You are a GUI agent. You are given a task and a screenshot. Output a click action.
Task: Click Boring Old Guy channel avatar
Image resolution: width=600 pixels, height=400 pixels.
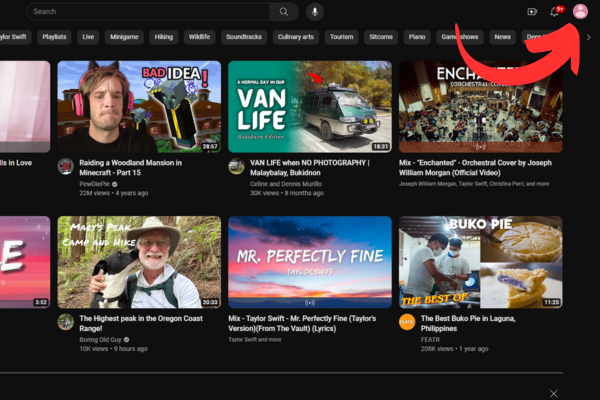65,322
